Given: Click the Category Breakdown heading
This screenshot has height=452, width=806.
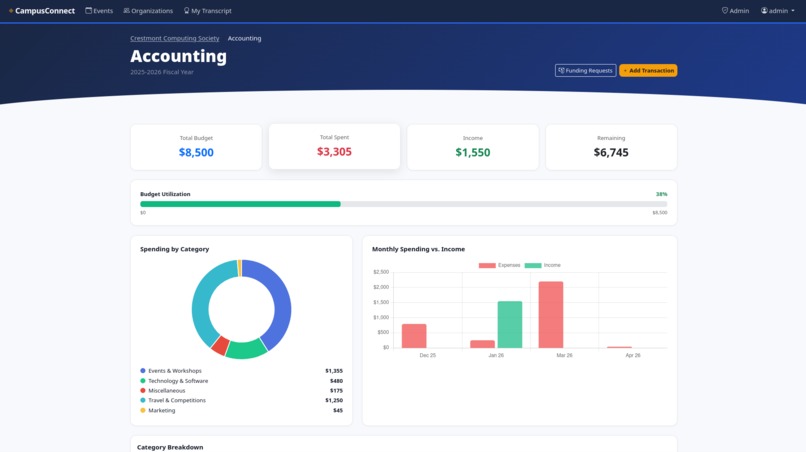Looking at the screenshot, I should [x=170, y=447].
